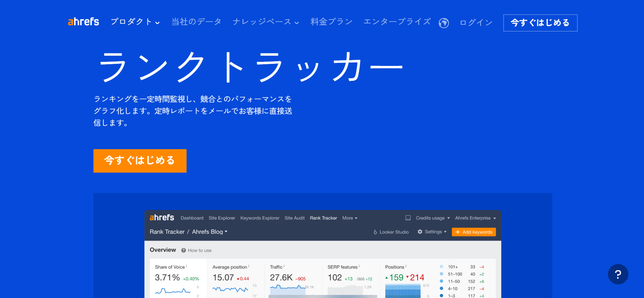The width and height of the screenshot is (644, 298).
Task: Click the Positions info icon
Action: 406,266
